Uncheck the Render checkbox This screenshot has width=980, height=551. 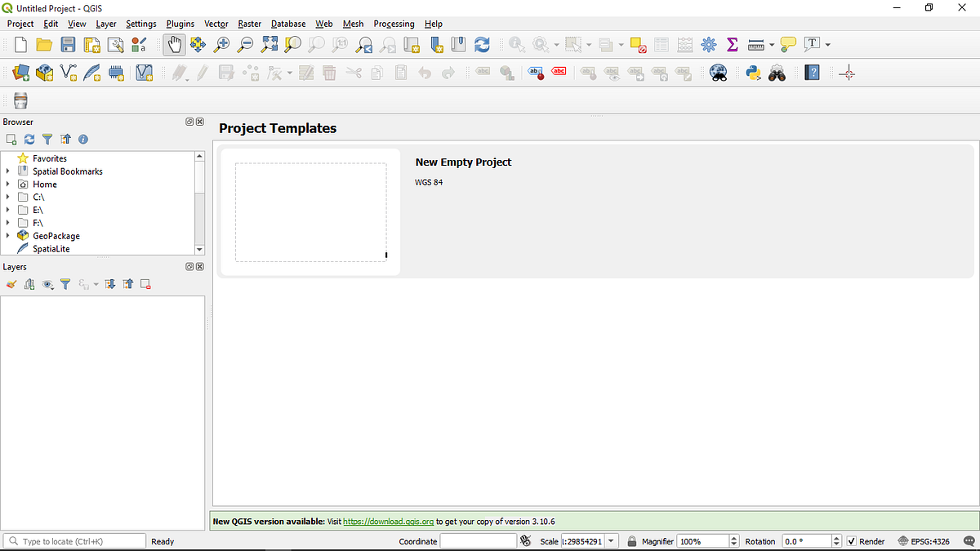click(850, 540)
